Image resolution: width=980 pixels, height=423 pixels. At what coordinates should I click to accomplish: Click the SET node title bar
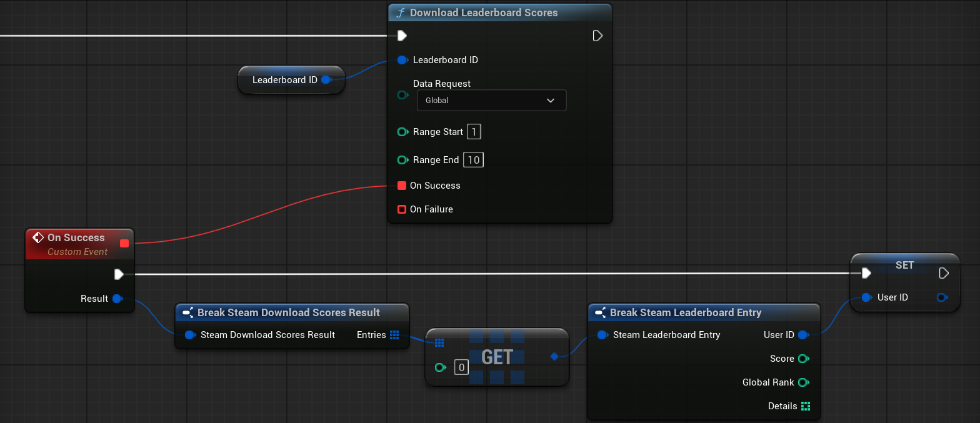[904, 265]
